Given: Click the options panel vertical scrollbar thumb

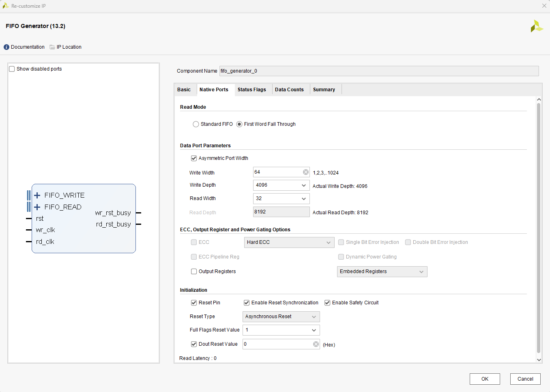Looking at the screenshot, I should (x=539, y=228).
